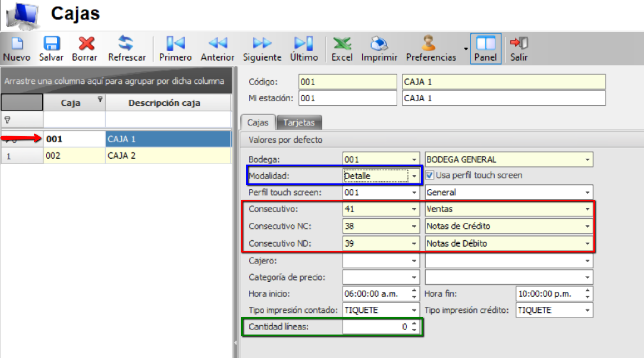Jump to the first record with Primero
The width and height of the screenshot is (644, 358).
pos(175,47)
